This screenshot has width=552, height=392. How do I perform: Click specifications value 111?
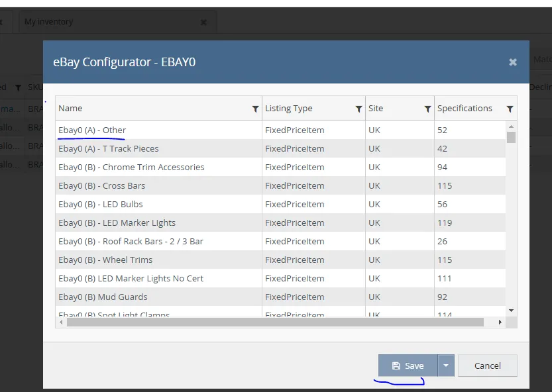444,278
